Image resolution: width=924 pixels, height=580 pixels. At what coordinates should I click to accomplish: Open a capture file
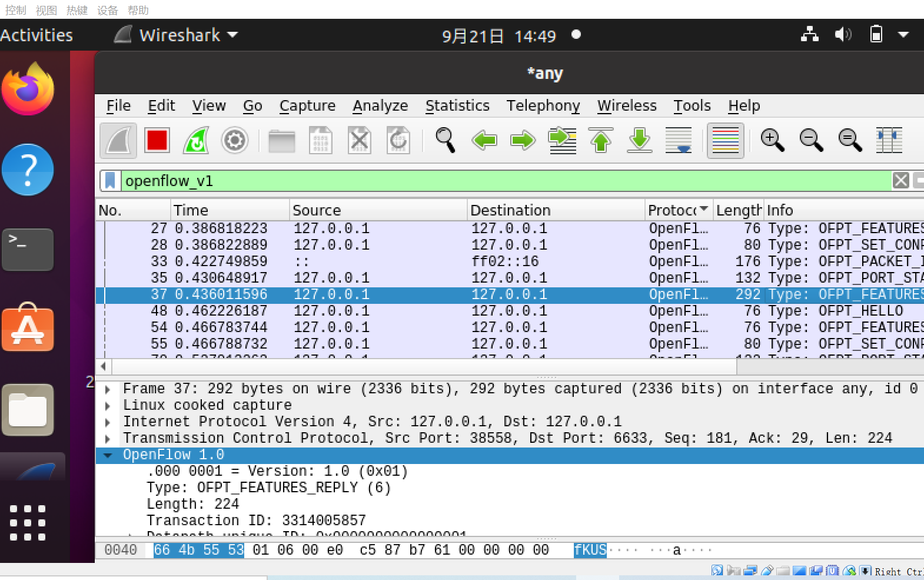(282, 141)
